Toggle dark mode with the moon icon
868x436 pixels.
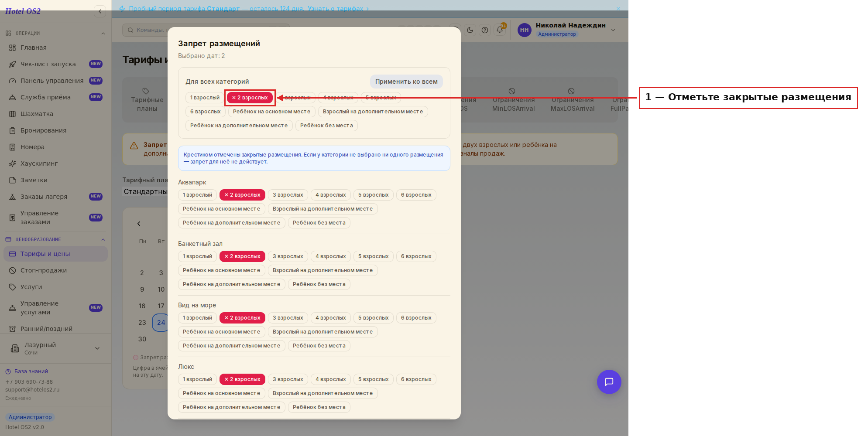470,30
